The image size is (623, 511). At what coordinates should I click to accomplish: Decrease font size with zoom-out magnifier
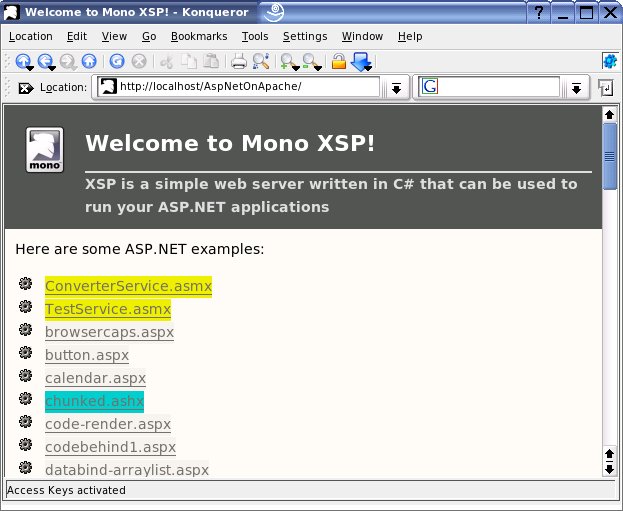tap(310, 61)
